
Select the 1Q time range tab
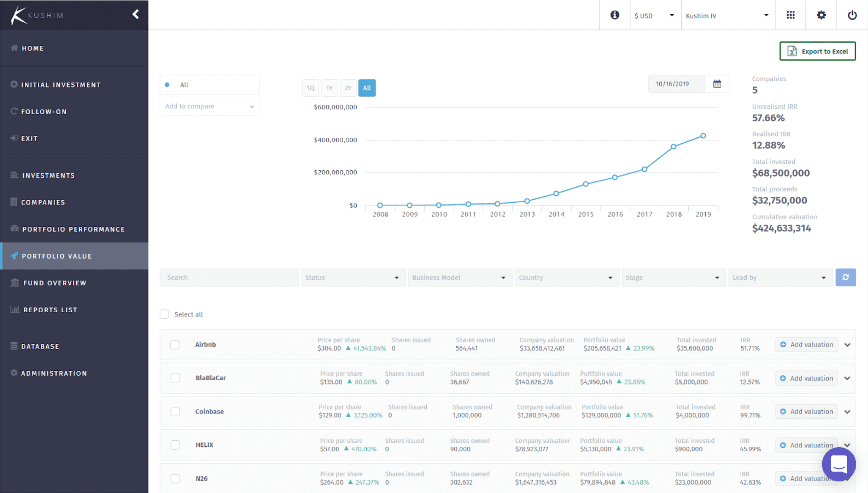(x=310, y=88)
